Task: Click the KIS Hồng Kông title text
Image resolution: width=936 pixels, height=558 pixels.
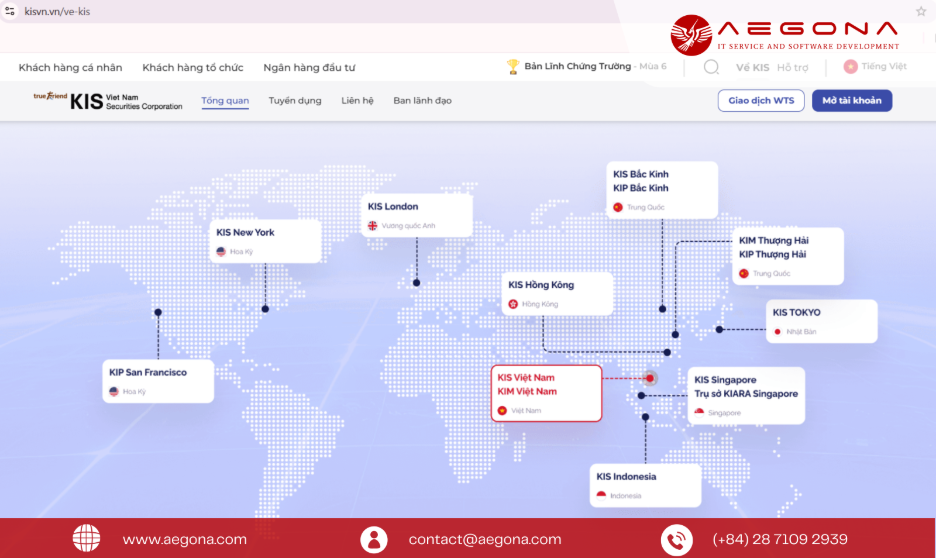Action: [x=541, y=285]
